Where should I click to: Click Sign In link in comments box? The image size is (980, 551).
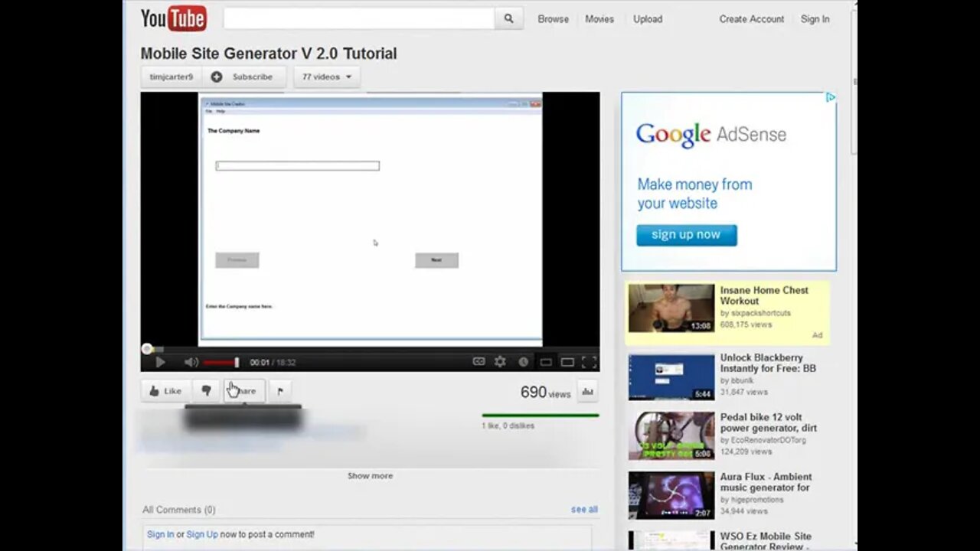(x=160, y=534)
